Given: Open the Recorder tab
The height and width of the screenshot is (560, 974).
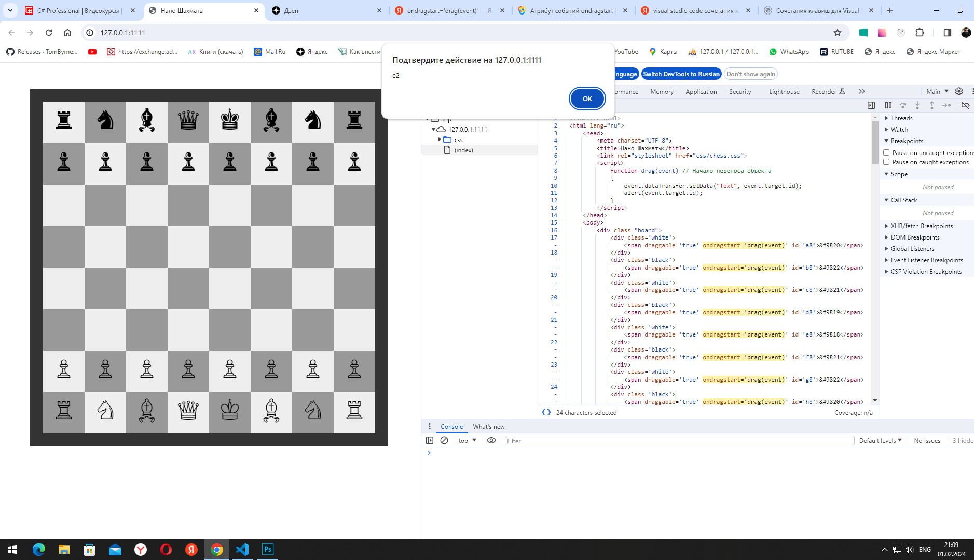Looking at the screenshot, I should (x=828, y=92).
